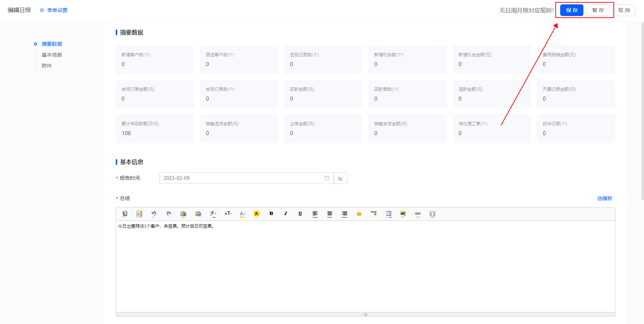Click the paste from Word icon

coord(198,214)
